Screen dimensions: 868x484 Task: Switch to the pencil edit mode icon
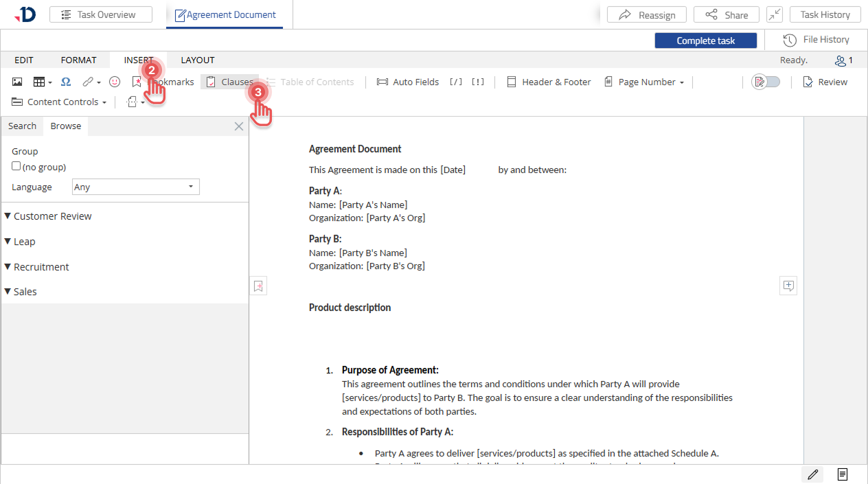coord(813,474)
